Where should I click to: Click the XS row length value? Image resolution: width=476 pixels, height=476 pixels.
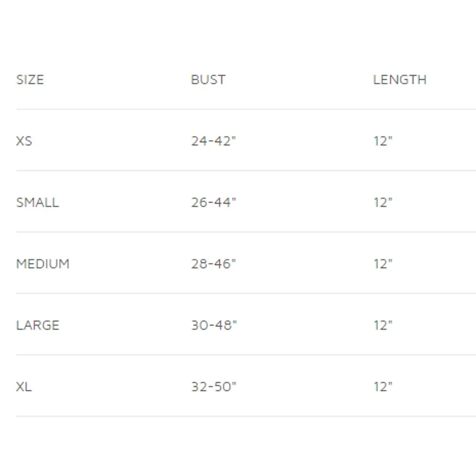(383, 141)
